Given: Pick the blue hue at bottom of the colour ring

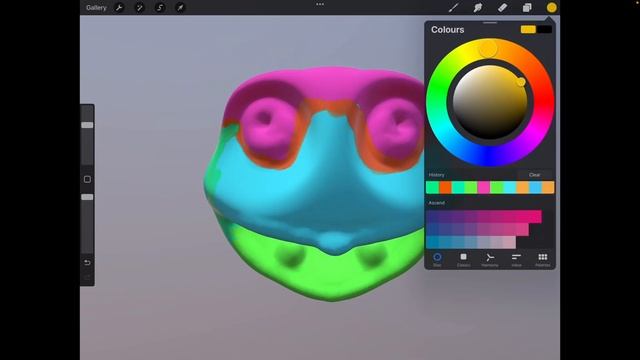Looking at the screenshot, I should tap(490, 156).
